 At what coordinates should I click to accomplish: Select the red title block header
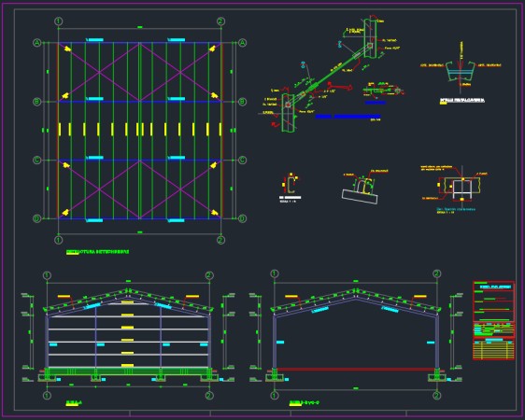493,301
